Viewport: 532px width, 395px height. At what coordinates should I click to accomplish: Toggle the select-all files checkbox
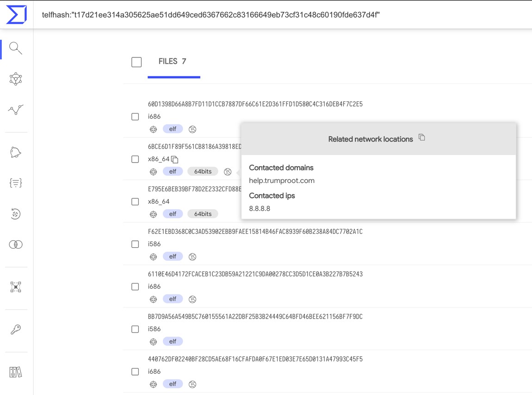click(136, 62)
